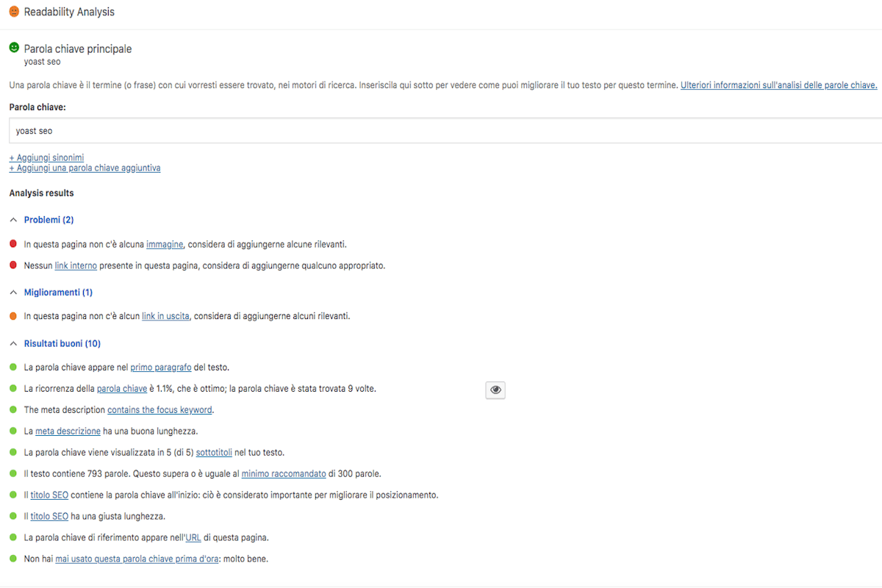The width and height of the screenshot is (882, 588).
Task: Open the Readability Analysis section
Action: pyautogui.click(x=69, y=12)
